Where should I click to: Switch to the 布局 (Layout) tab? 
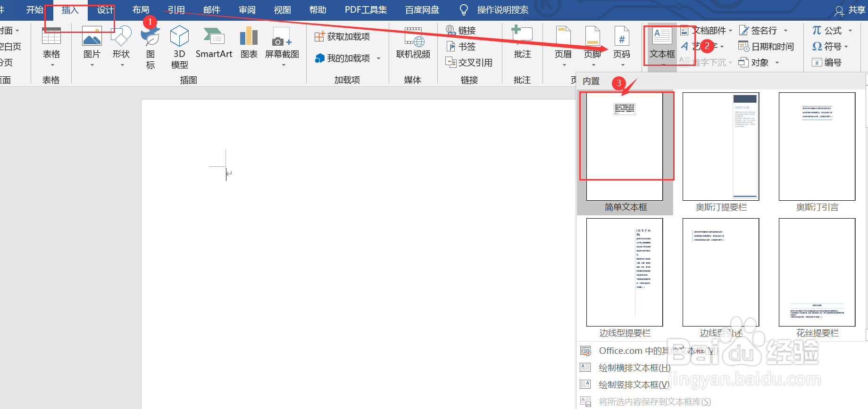pyautogui.click(x=141, y=10)
